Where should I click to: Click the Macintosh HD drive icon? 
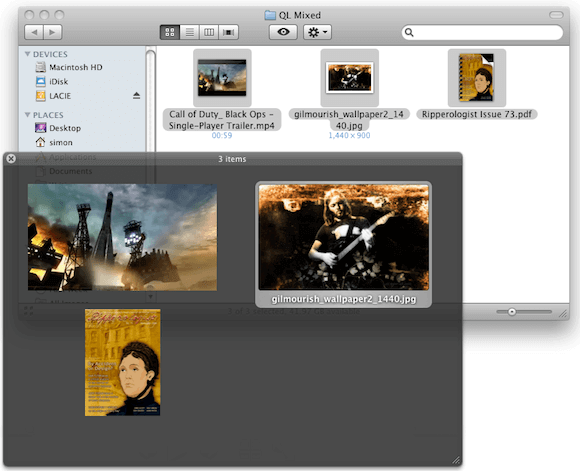coord(40,67)
